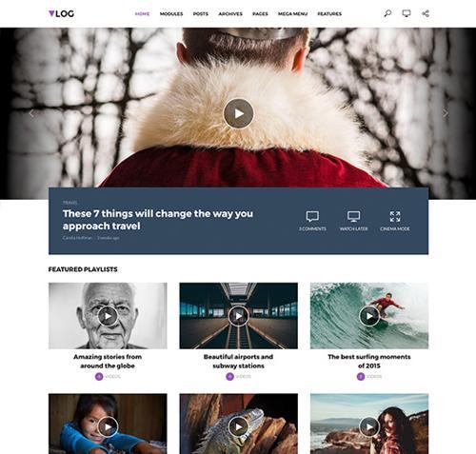The image size is (476, 454).
Task: Expand the Mega Menu item
Action: (292, 14)
